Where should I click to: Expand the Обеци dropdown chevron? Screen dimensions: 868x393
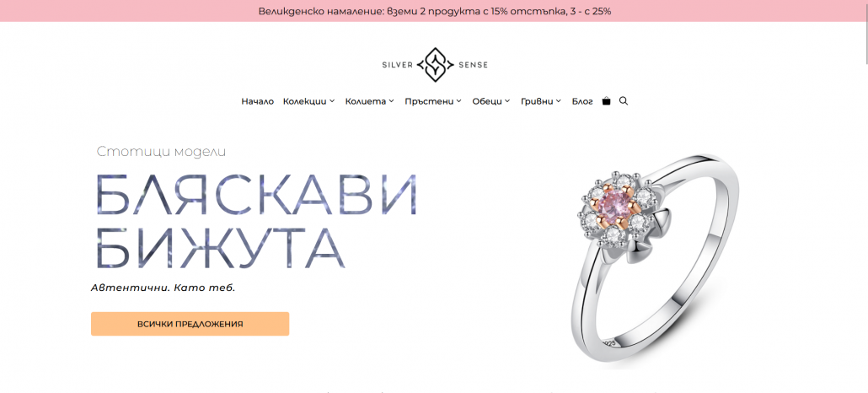(507, 101)
